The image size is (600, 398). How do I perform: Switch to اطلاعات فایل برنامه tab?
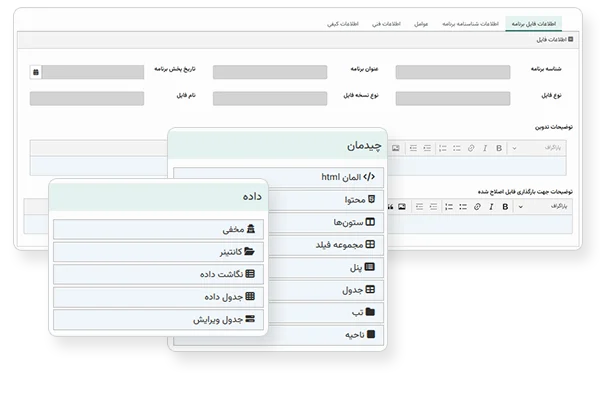(x=533, y=24)
